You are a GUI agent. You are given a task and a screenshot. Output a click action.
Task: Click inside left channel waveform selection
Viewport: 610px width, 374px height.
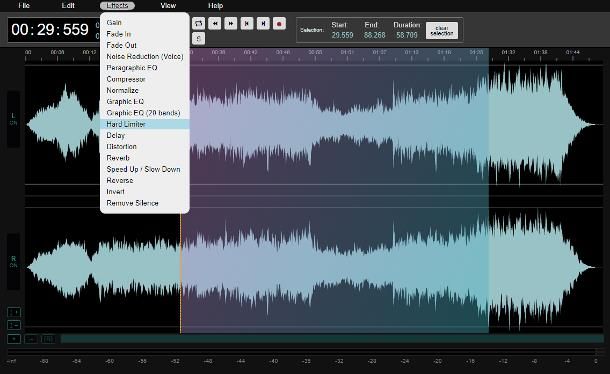(339, 125)
